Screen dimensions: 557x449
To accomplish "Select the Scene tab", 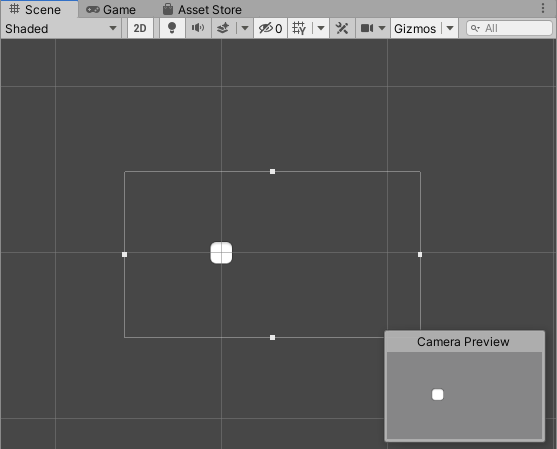I will click(x=35, y=10).
